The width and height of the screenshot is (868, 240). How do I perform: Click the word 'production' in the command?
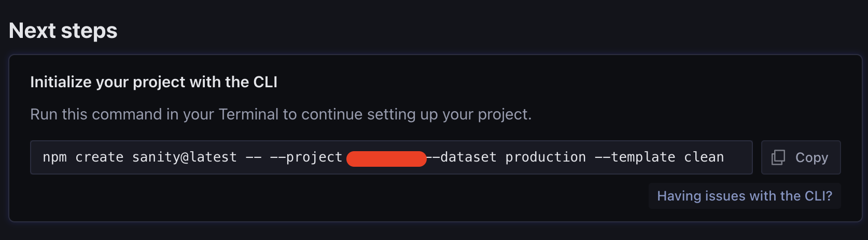(545, 157)
